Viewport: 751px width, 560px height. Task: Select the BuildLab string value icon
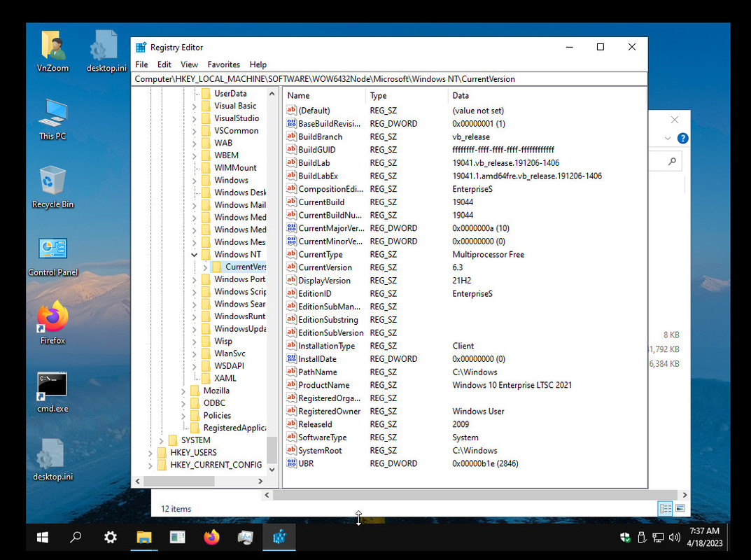pyautogui.click(x=291, y=162)
